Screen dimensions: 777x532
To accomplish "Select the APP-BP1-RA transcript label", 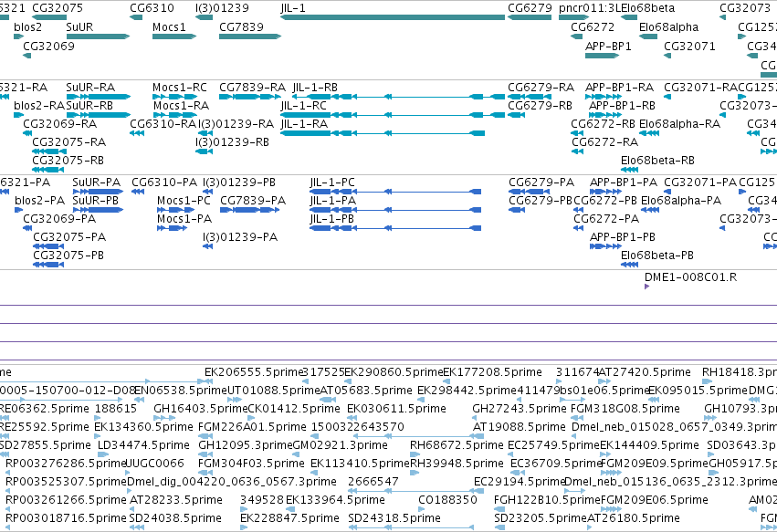I will tap(619, 88).
